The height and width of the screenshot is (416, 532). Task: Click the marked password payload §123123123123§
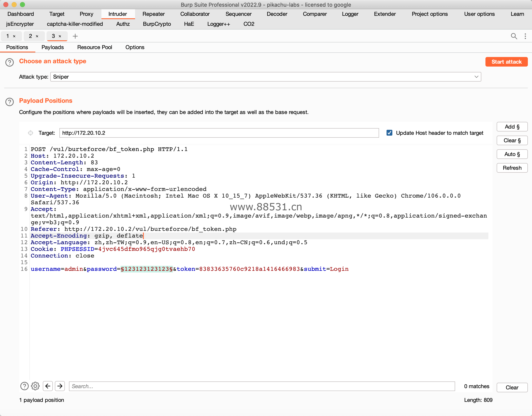tap(147, 269)
